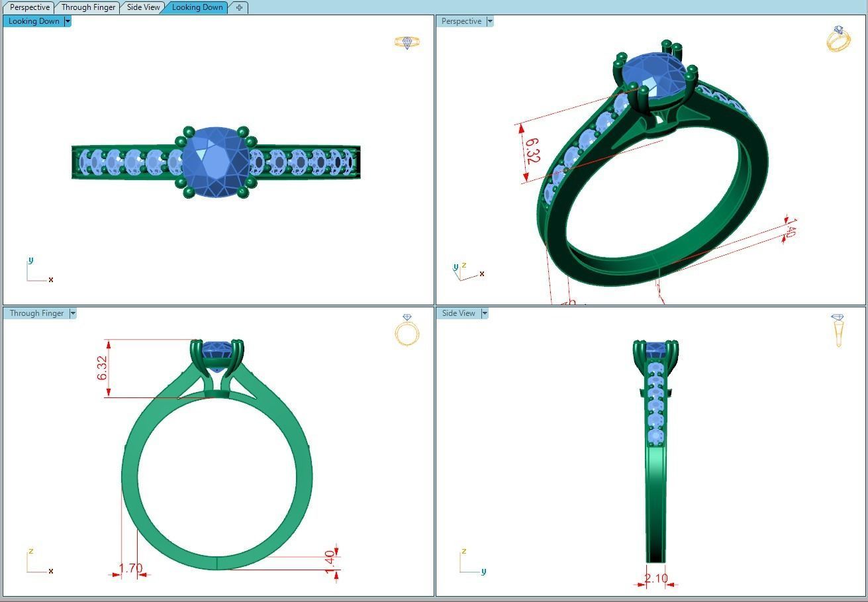Select the center gemstone in Looking Down view
The width and height of the screenshot is (868, 602).
215,162
